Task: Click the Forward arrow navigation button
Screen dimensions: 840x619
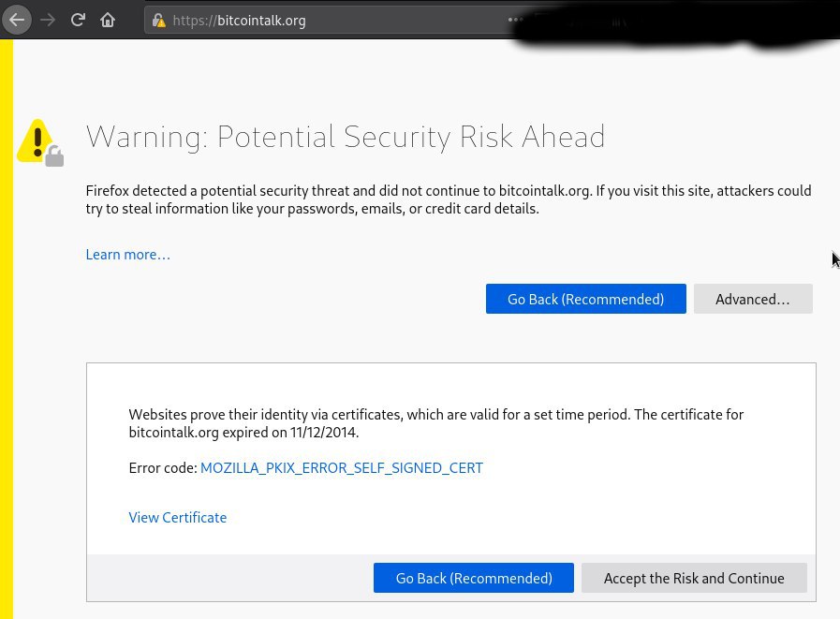Action: tap(48, 21)
